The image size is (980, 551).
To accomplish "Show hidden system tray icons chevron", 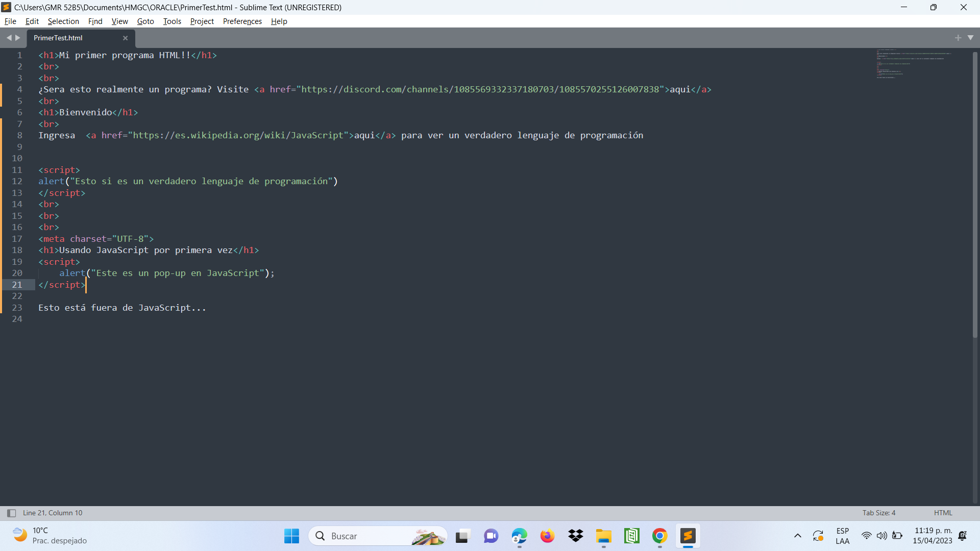I will click(x=797, y=536).
